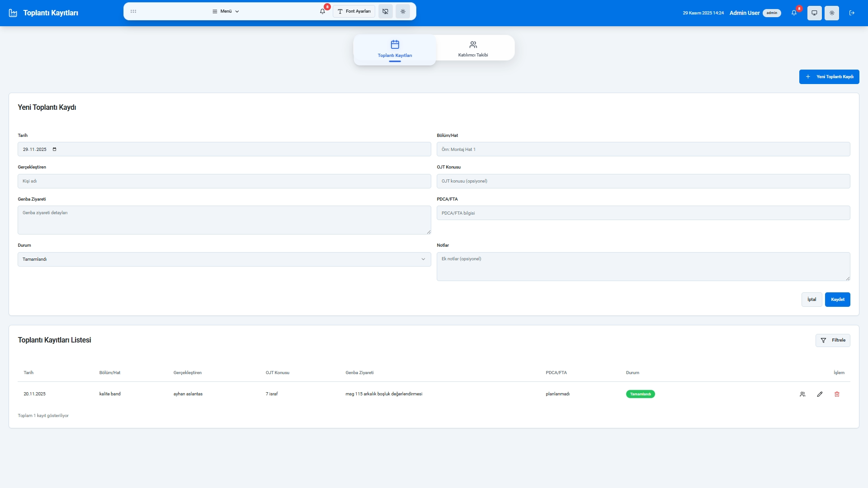Click the logout icon in the top right
The image size is (868, 488).
click(852, 13)
